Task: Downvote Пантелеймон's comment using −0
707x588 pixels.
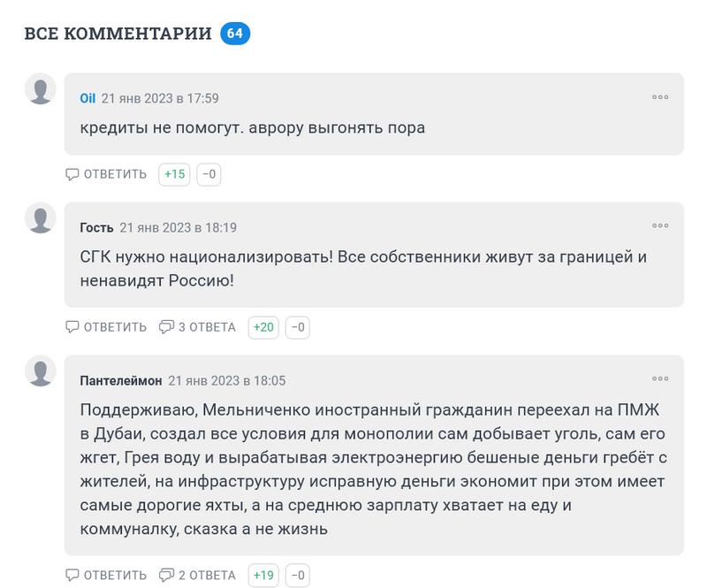Action: (298, 576)
